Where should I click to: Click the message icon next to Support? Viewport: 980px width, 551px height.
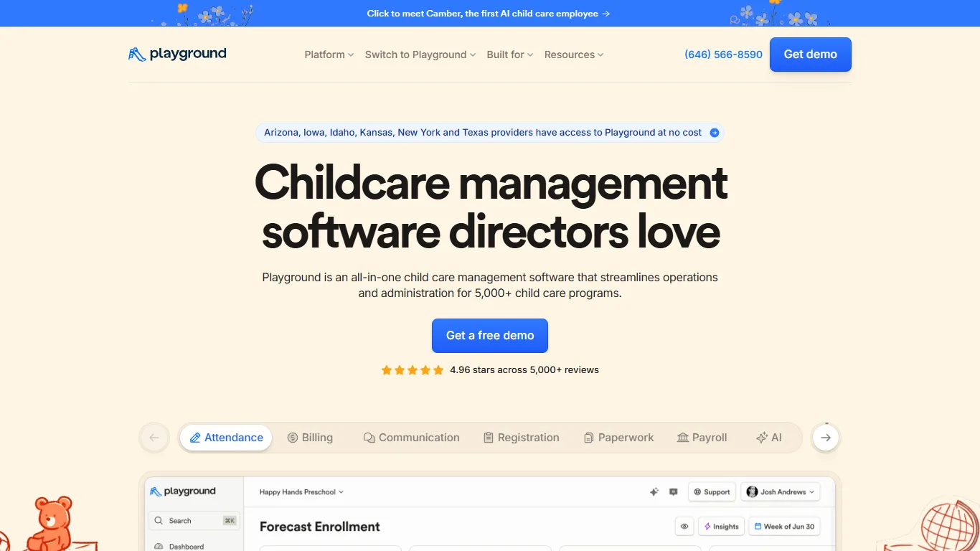[673, 492]
